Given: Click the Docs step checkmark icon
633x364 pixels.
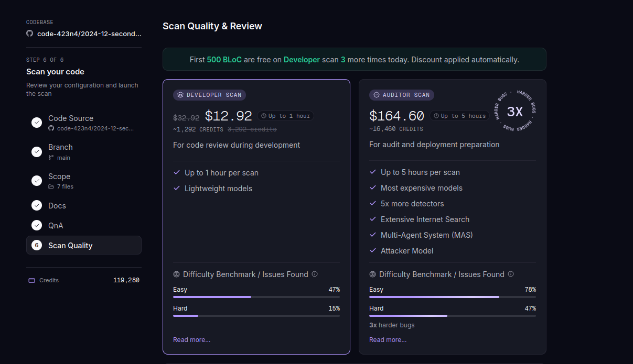Looking at the screenshot, I should (x=37, y=205).
